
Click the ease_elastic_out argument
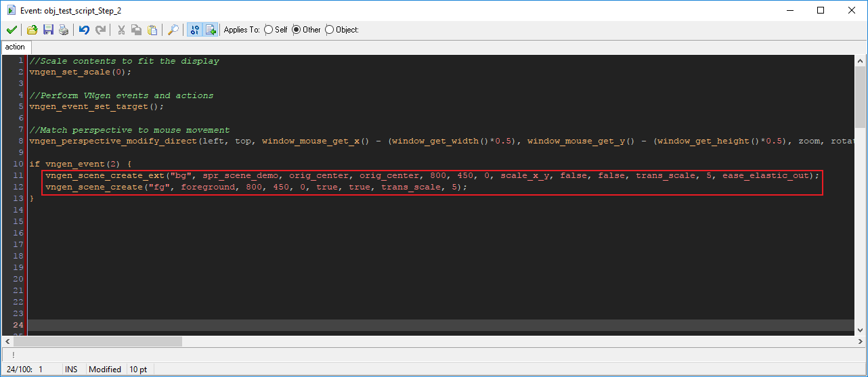[765, 175]
